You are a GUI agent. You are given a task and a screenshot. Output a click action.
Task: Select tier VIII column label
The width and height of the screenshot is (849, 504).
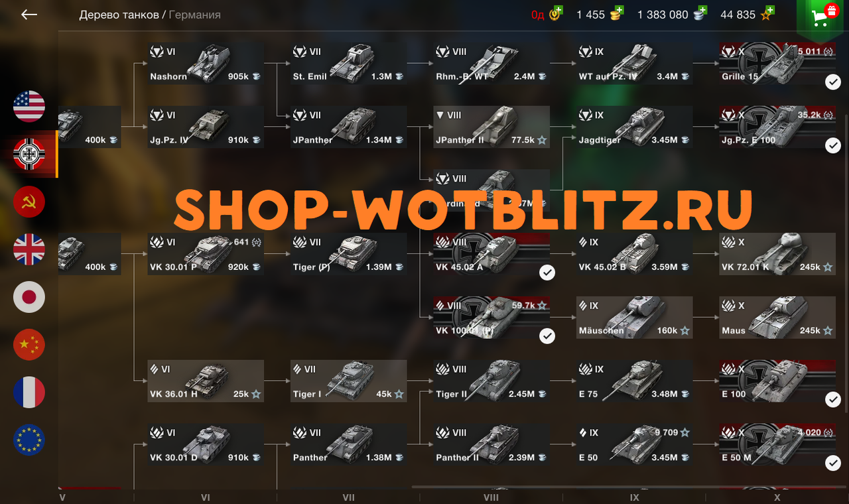coord(491,497)
